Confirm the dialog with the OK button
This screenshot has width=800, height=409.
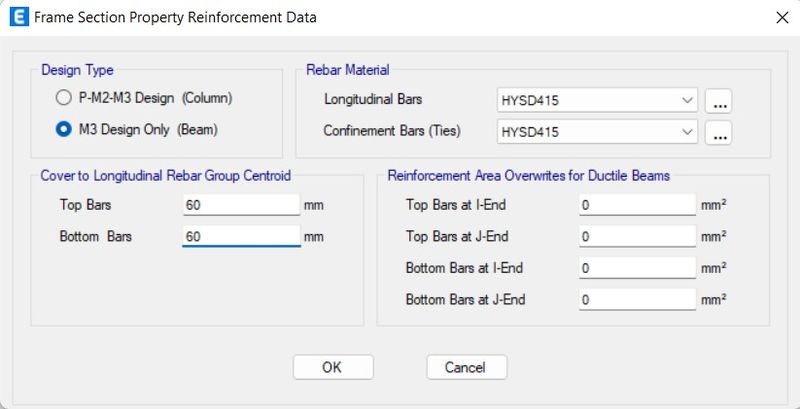[x=333, y=367]
